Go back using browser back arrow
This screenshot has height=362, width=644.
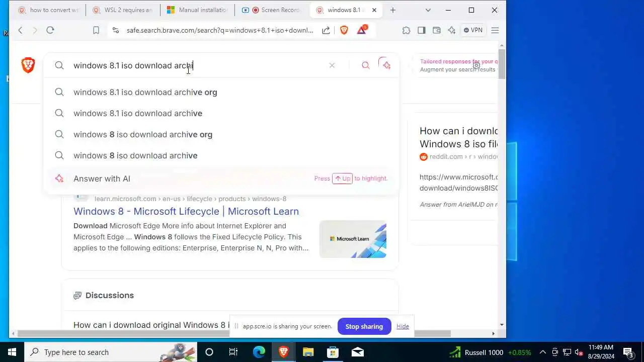coord(21,30)
